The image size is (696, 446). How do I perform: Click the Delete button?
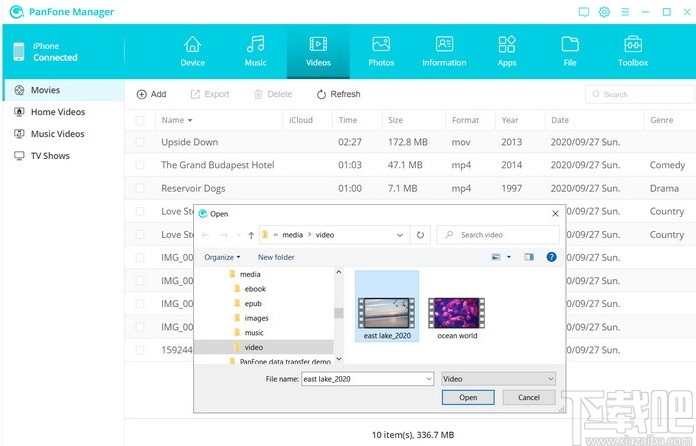click(273, 94)
